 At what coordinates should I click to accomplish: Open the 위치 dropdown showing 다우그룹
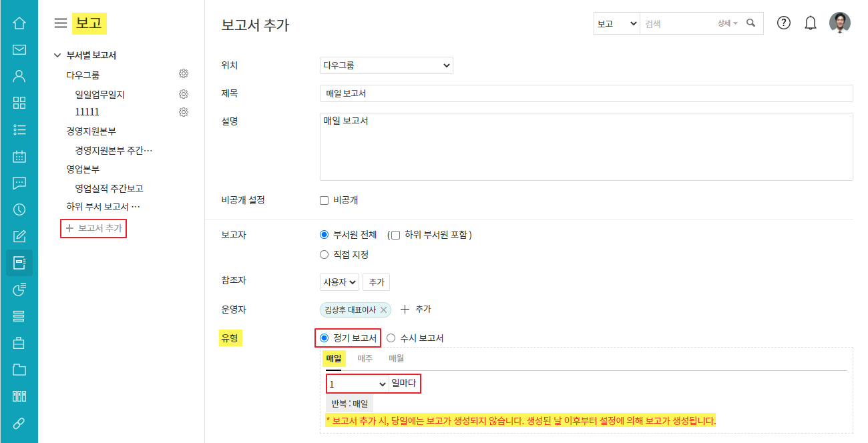click(x=386, y=65)
